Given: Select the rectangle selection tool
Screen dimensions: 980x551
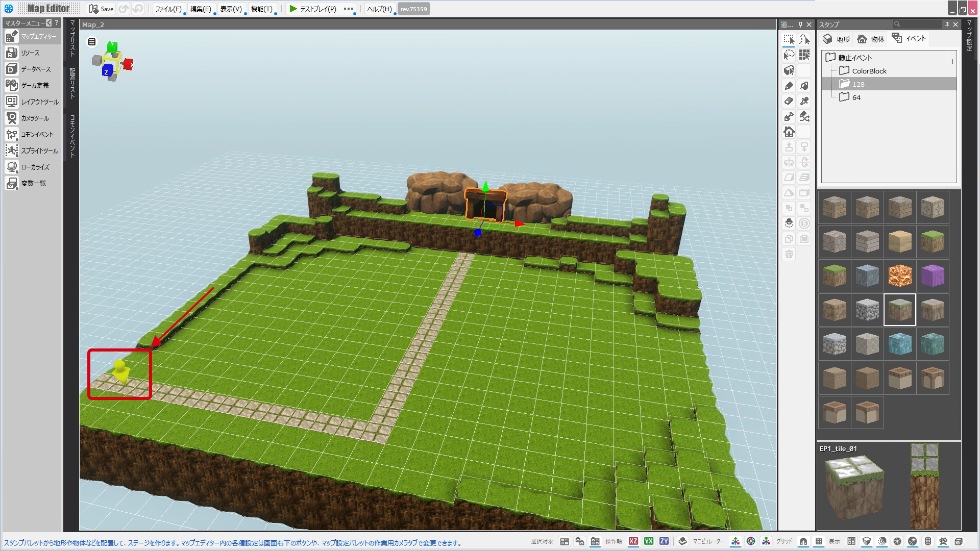Looking at the screenshot, I should click(x=789, y=40).
